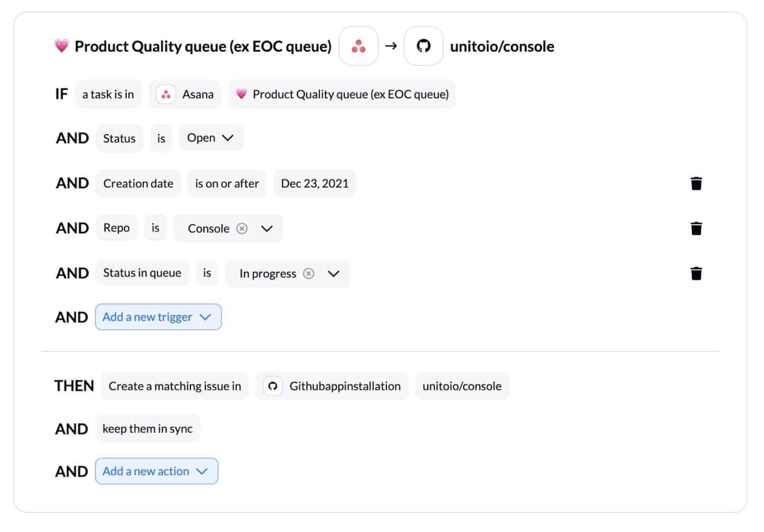The width and height of the screenshot is (764, 532).
Task: Open the Add a new action dropdown
Action: (x=157, y=471)
